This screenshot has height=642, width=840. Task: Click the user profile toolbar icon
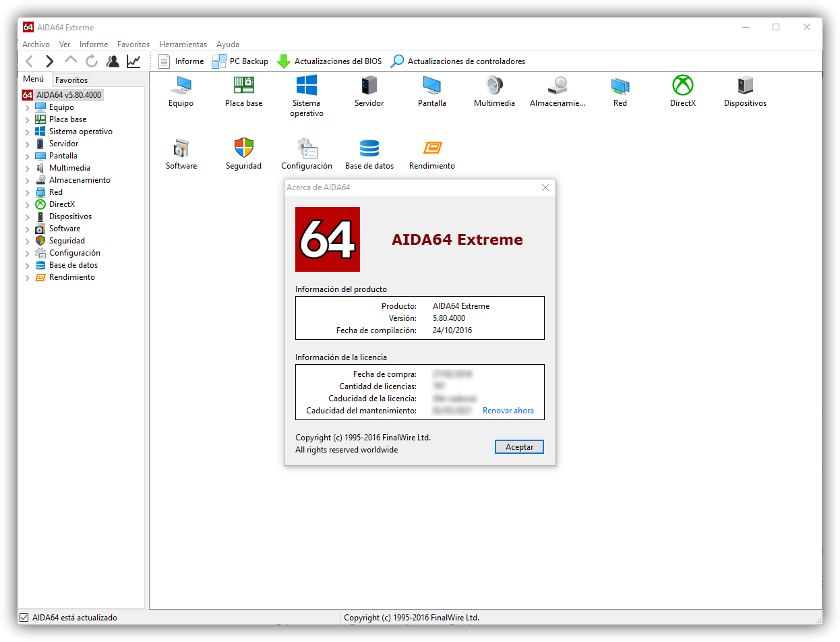pos(113,61)
